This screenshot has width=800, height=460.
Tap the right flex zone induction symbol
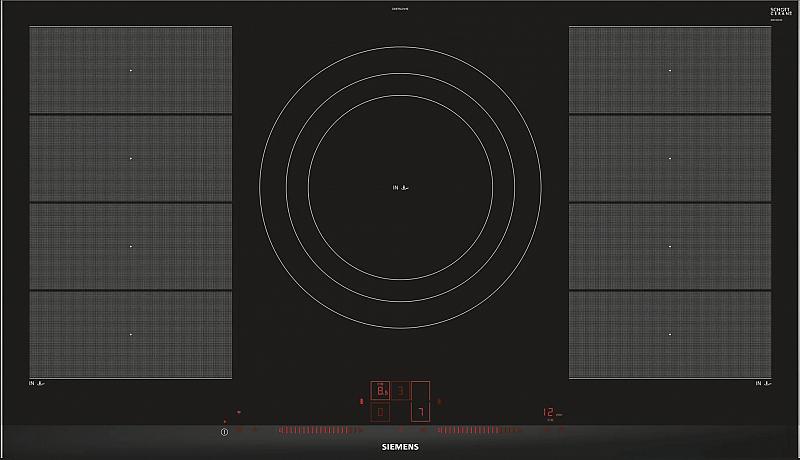[763, 383]
